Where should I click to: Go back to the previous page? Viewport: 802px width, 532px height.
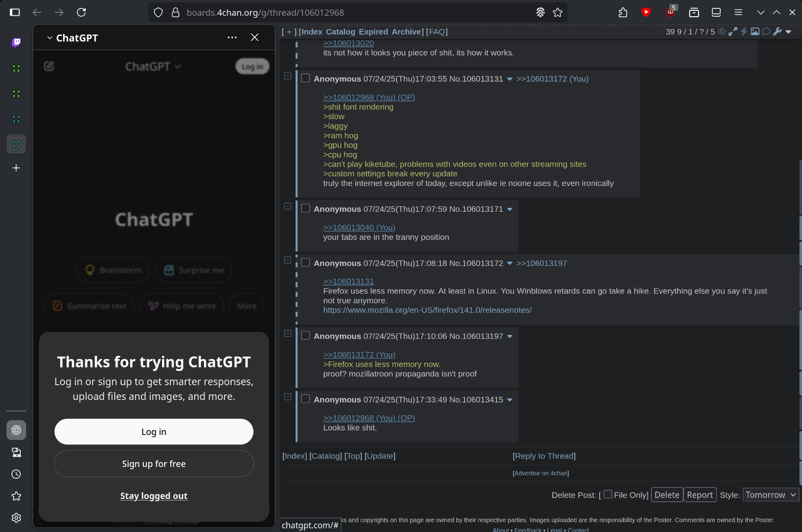pyautogui.click(x=37, y=12)
